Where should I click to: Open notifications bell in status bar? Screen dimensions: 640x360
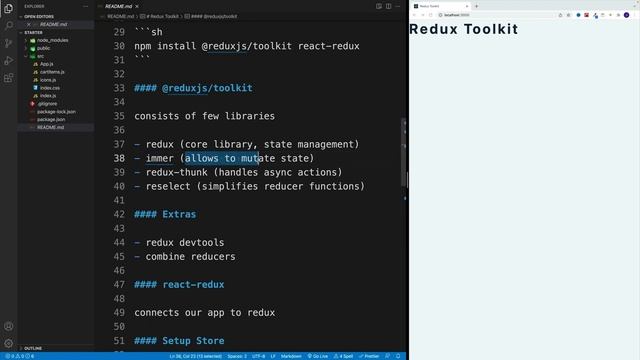click(x=398, y=356)
